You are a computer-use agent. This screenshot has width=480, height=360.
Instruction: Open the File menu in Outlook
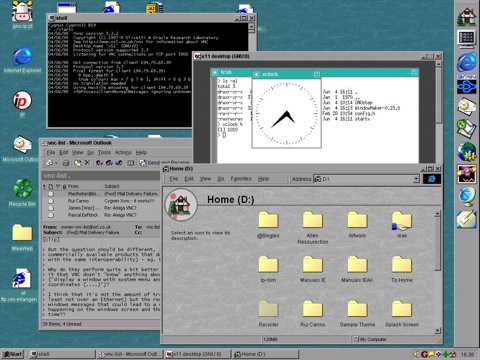point(51,152)
